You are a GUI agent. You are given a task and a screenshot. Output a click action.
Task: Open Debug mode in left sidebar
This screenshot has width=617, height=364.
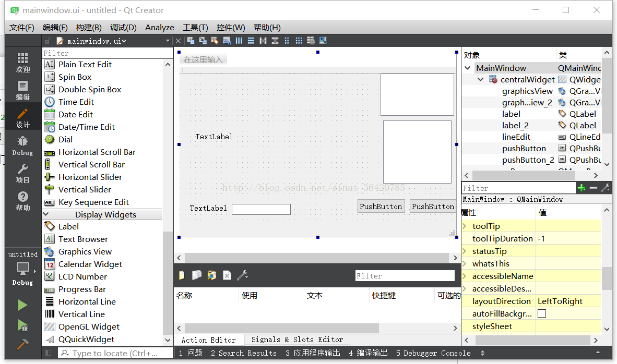coord(23,146)
